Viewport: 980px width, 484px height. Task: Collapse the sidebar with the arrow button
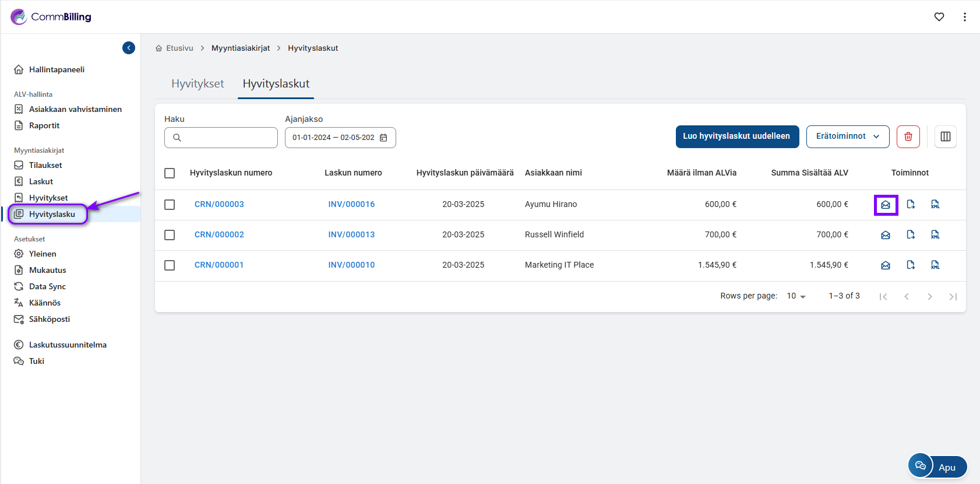[129, 48]
